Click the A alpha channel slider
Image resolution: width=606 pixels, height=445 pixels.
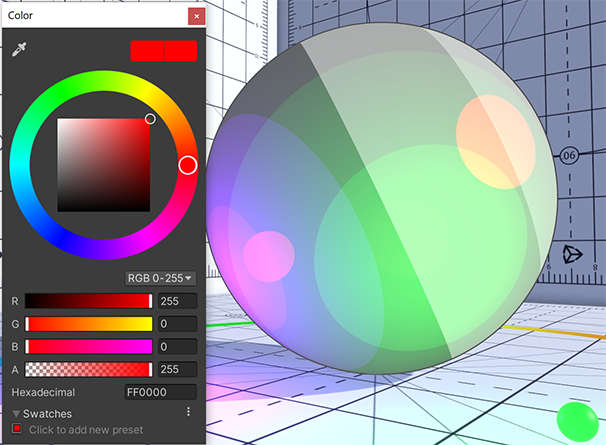pyautogui.click(x=89, y=370)
